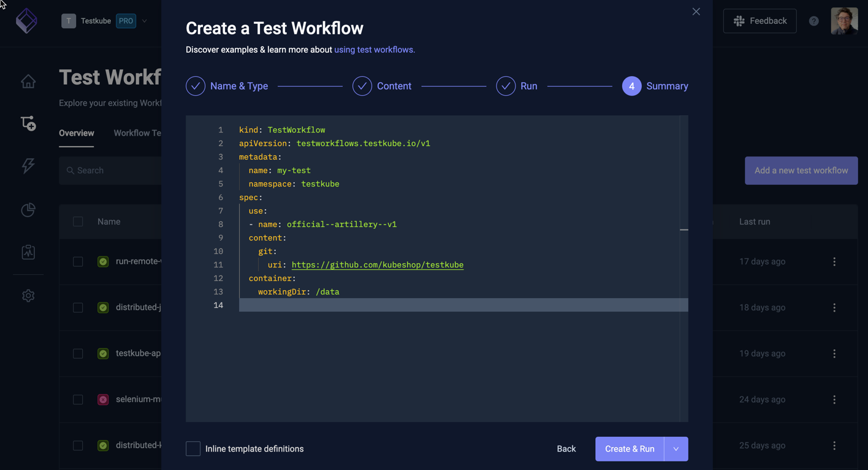
Task: Open the Settings gear sidebar icon
Action: 28,296
